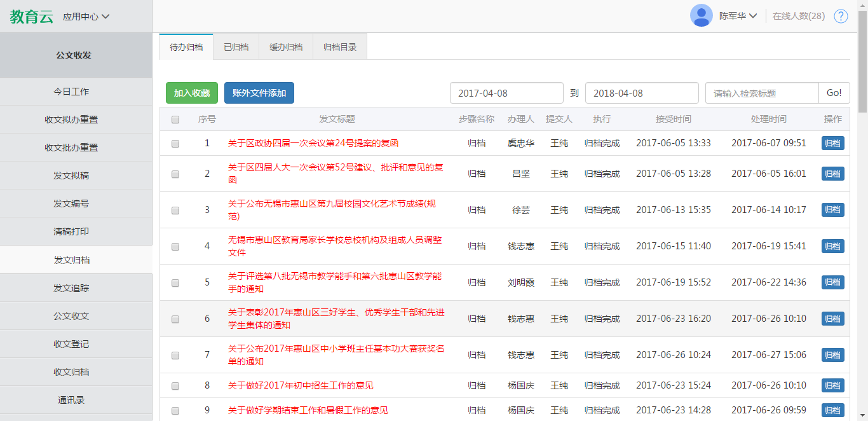The height and width of the screenshot is (421, 868).
Task: Click the green 加入收藏 button
Action: click(x=192, y=93)
